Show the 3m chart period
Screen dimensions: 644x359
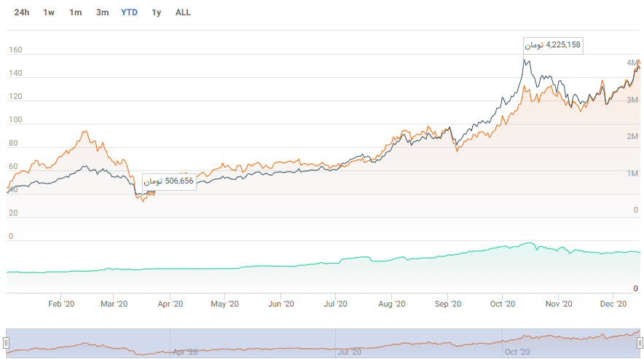coord(103,12)
